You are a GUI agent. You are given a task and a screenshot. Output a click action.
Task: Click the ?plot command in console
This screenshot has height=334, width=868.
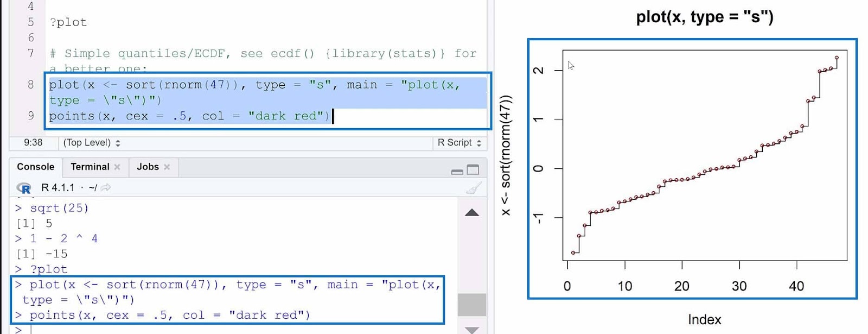(x=49, y=269)
